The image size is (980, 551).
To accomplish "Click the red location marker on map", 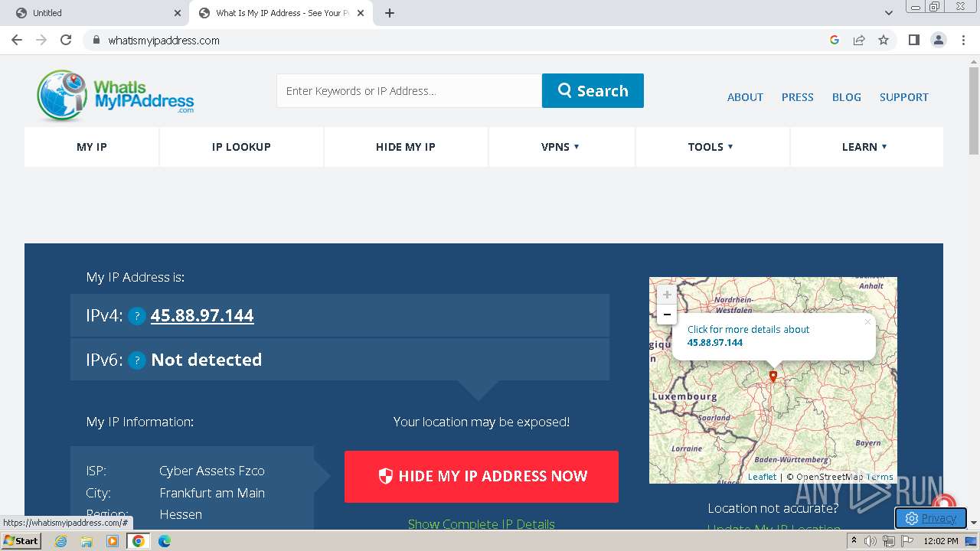I will (x=773, y=377).
